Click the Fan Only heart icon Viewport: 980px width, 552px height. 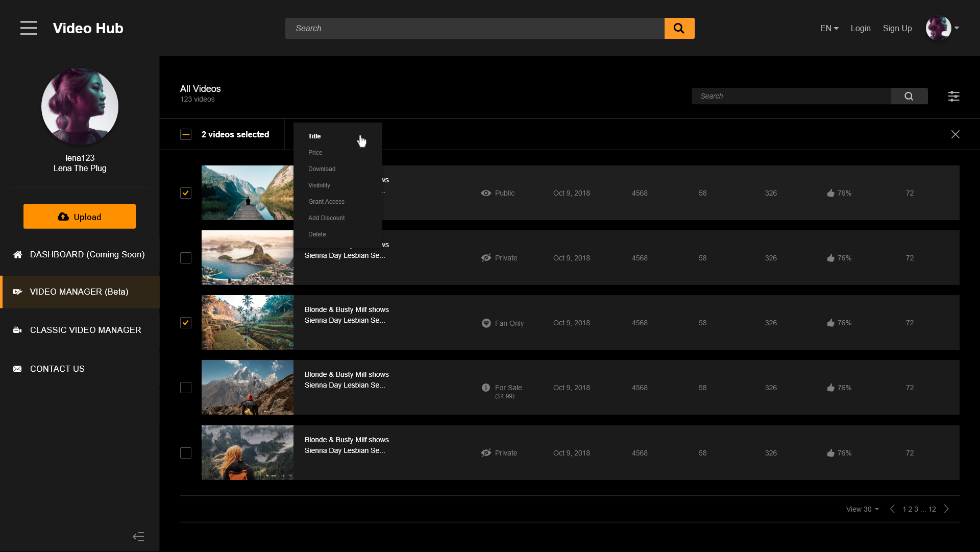click(486, 323)
